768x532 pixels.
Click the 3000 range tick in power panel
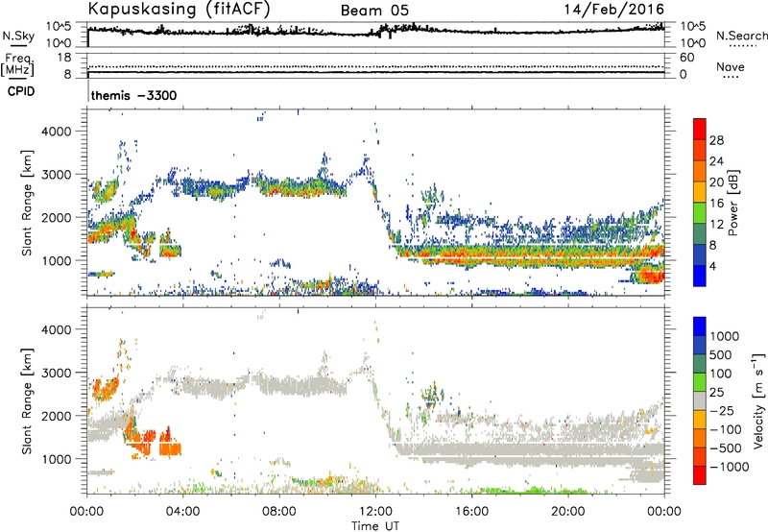point(56,175)
